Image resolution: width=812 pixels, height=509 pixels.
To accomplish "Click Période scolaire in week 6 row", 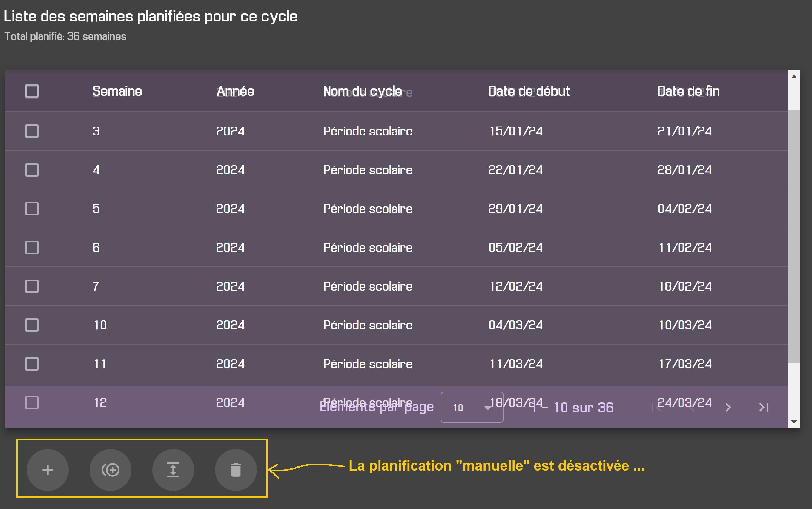I will (368, 247).
